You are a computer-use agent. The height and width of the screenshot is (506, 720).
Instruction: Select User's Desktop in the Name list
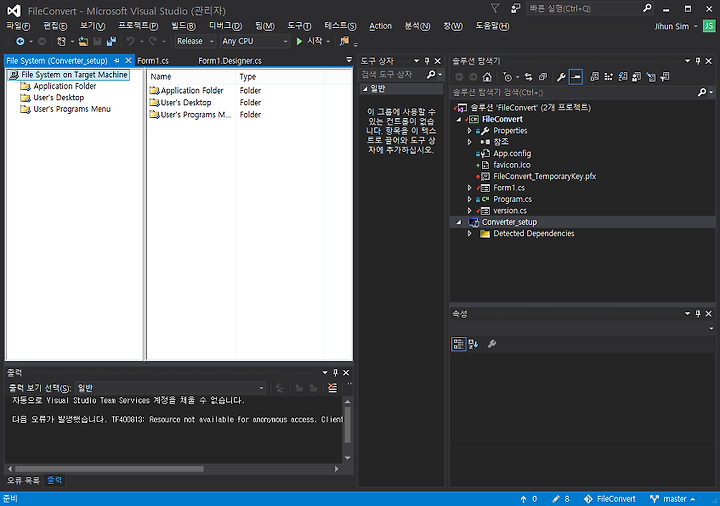pos(186,103)
